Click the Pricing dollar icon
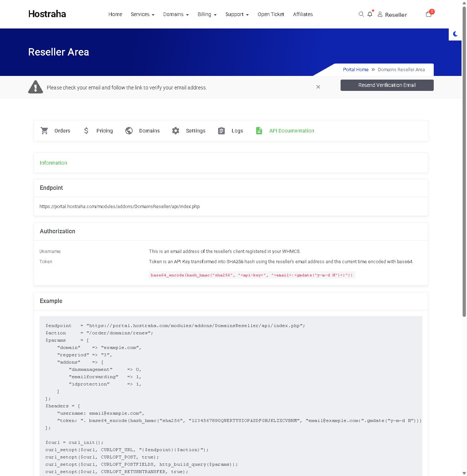 tap(86, 131)
